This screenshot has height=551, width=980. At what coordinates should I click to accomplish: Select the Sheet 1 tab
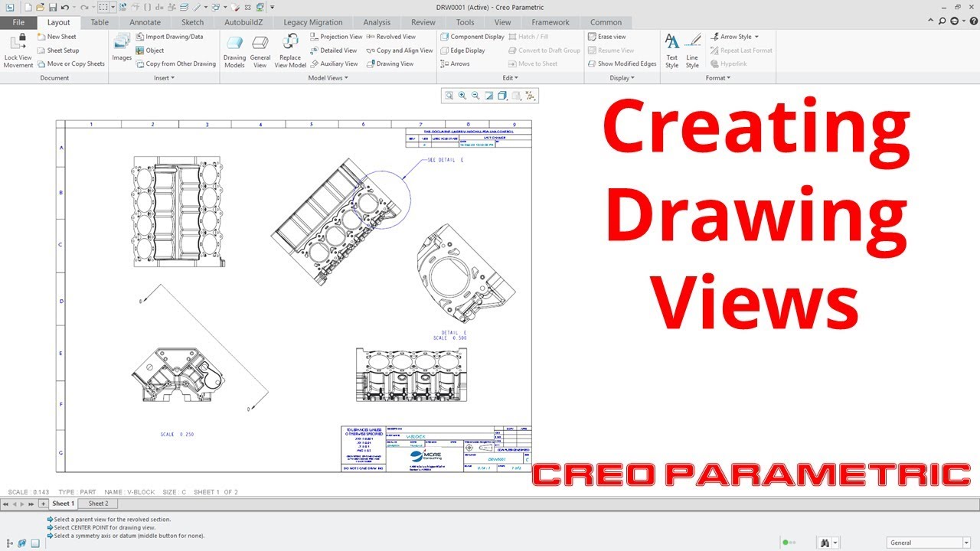(x=63, y=504)
